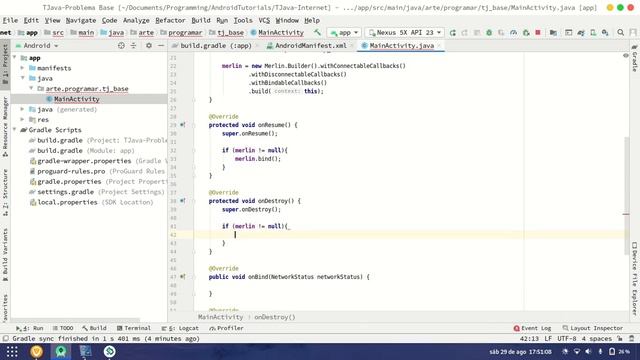Viewport: 640px width, 360px height.
Task: Click the Sync Project with Gradle icon
Action: (581, 33)
